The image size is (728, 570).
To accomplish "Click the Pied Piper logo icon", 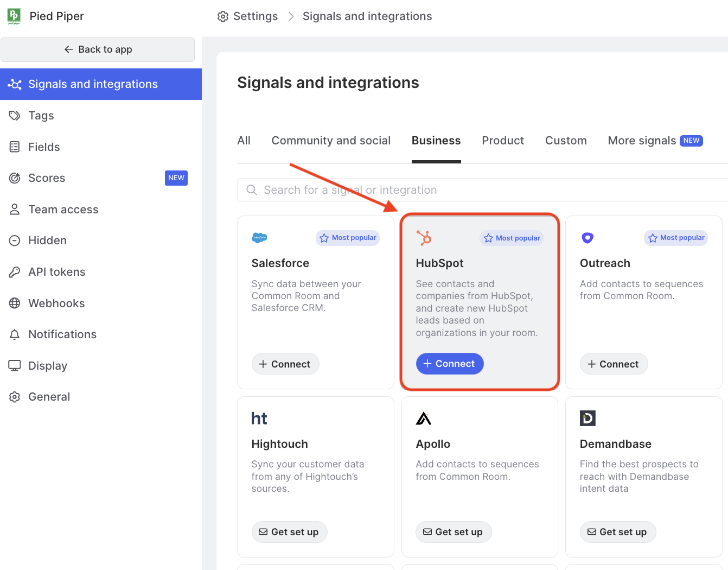I will tap(14, 16).
